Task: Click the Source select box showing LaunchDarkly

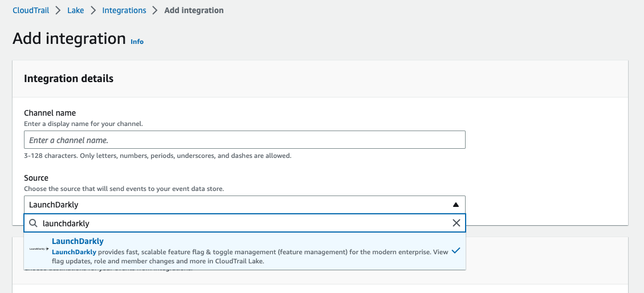Action: pos(239,205)
